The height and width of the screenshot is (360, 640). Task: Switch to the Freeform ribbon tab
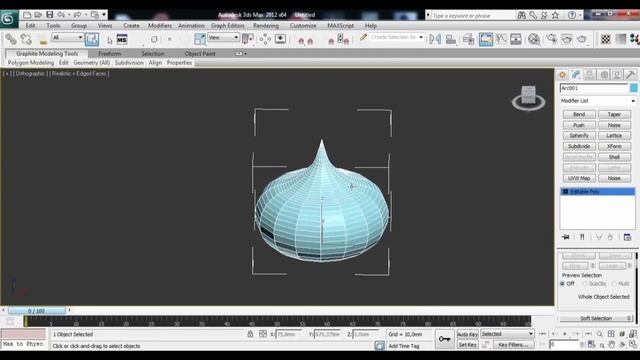[x=109, y=53]
